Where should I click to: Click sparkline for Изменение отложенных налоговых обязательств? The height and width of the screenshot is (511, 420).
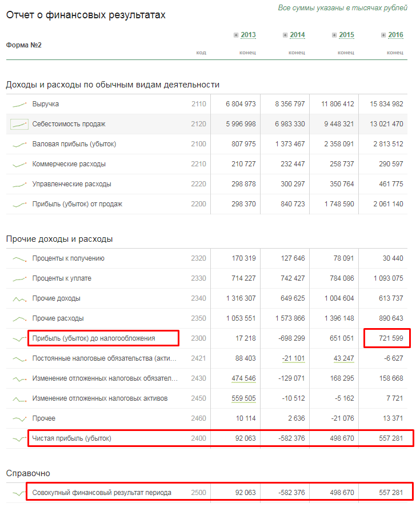(x=19, y=379)
